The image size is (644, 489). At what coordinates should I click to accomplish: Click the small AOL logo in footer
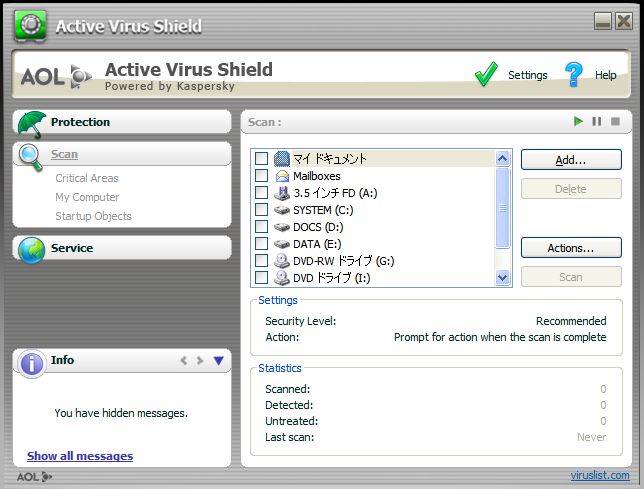pos(34,477)
